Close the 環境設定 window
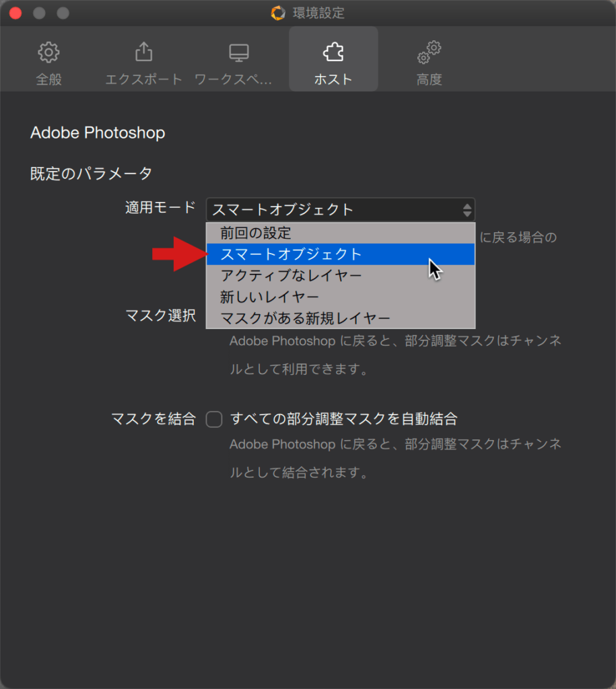 (x=15, y=13)
